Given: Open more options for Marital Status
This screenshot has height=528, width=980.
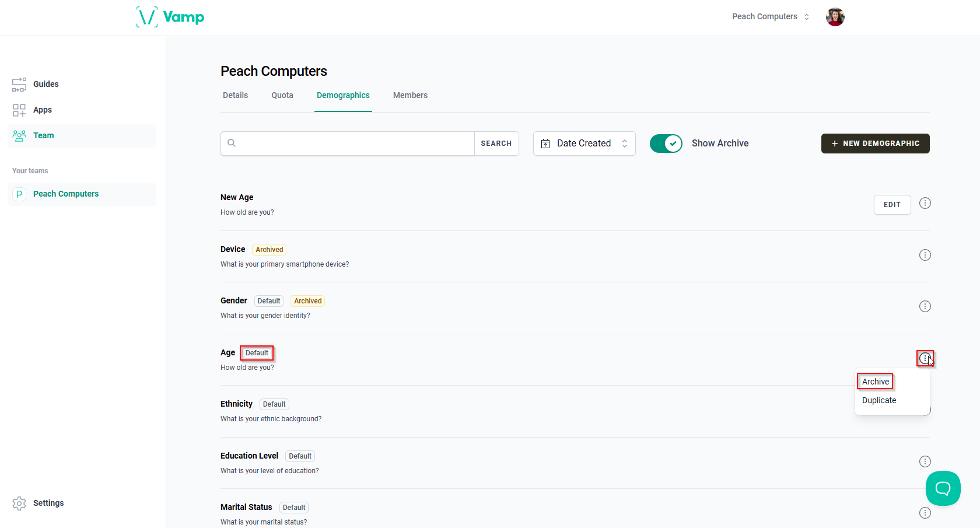Looking at the screenshot, I should click(x=925, y=513).
